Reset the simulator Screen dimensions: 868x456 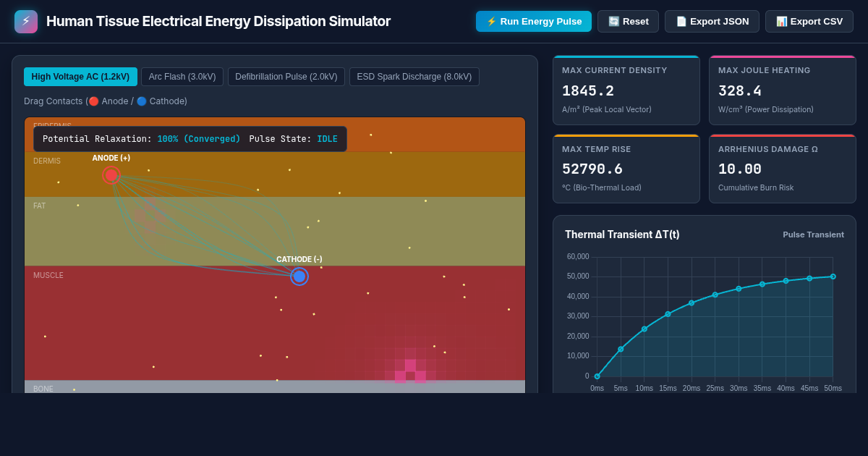(x=628, y=22)
